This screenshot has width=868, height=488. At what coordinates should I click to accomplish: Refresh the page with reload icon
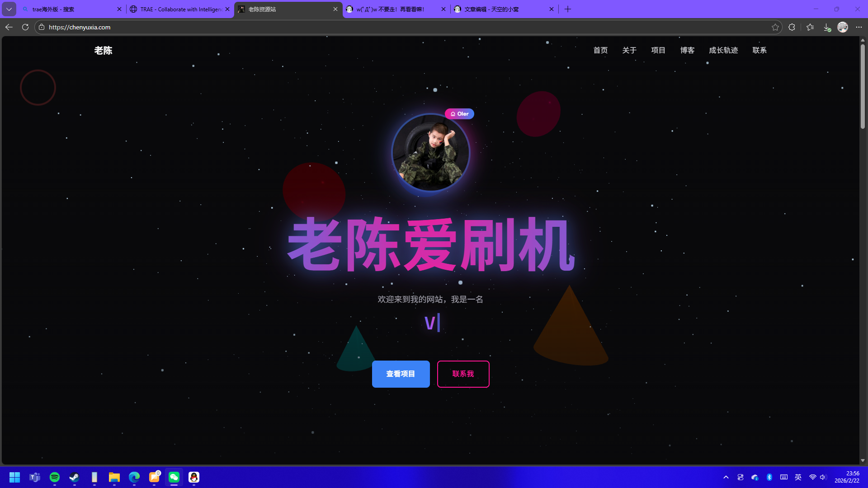click(x=25, y=27)
